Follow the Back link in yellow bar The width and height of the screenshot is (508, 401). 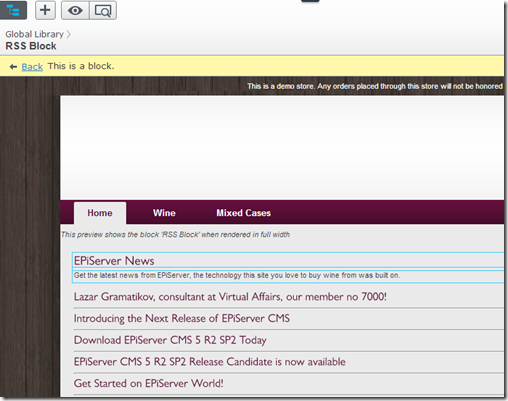(x=32, y=67)
